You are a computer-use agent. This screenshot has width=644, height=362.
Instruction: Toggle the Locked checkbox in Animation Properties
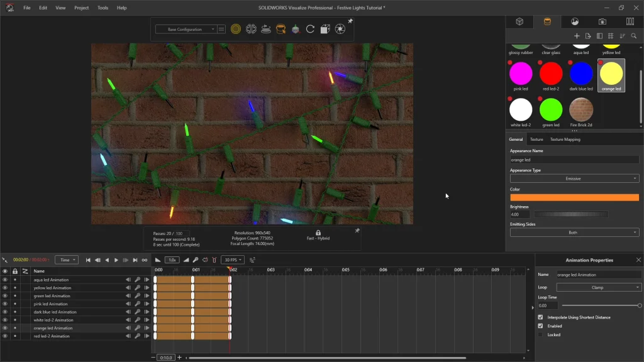click(540, 335)
